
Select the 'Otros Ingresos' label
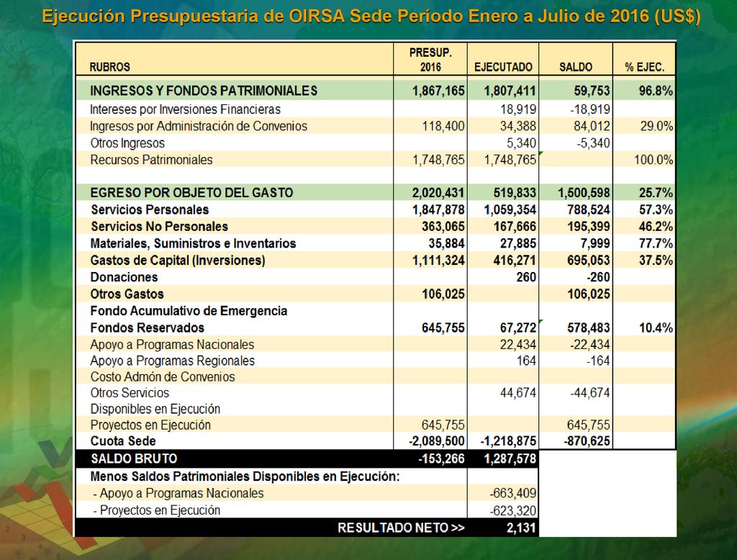(x=127, y=143)
